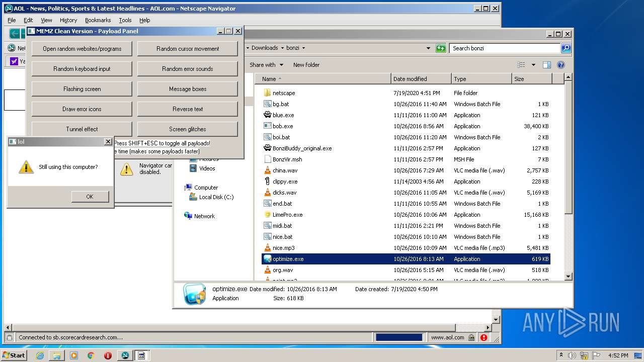Expand the arrow after bonzi in breadcrumb
The width and height of the screenshot is (644, 362).
point(303,48)
